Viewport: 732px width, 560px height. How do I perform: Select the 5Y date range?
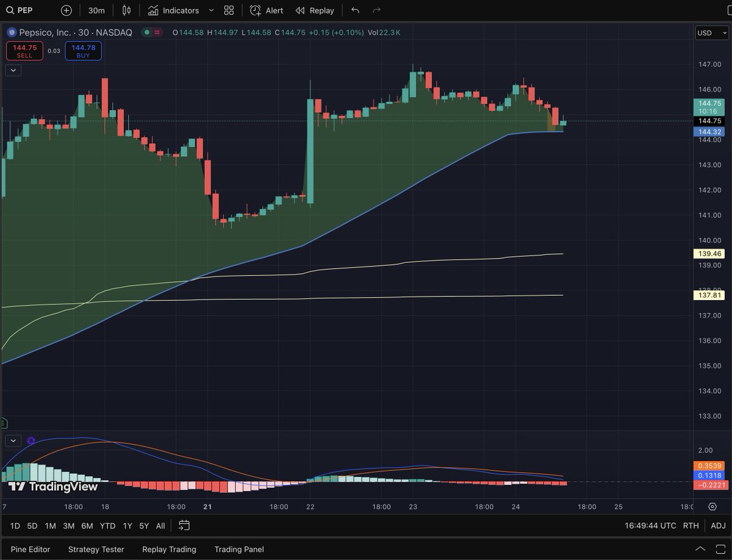point(144,525)
